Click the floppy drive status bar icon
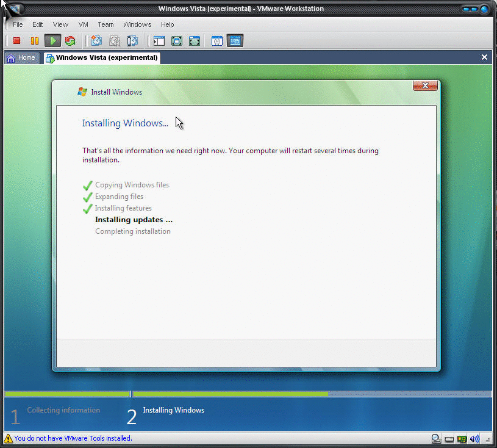497x448 pixels. [x=449, y=439]
